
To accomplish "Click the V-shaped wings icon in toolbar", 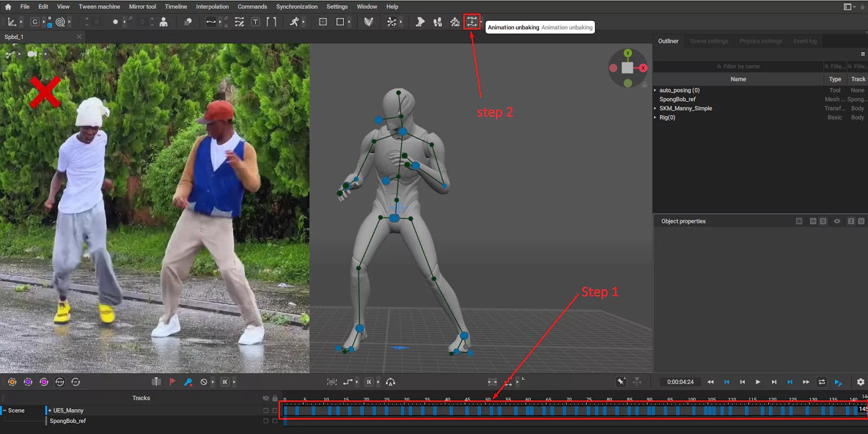I will pos(368,22).
